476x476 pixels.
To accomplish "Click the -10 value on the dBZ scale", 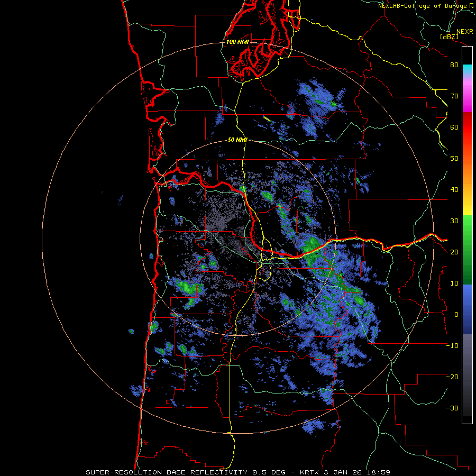I will [x=452, y=346].
